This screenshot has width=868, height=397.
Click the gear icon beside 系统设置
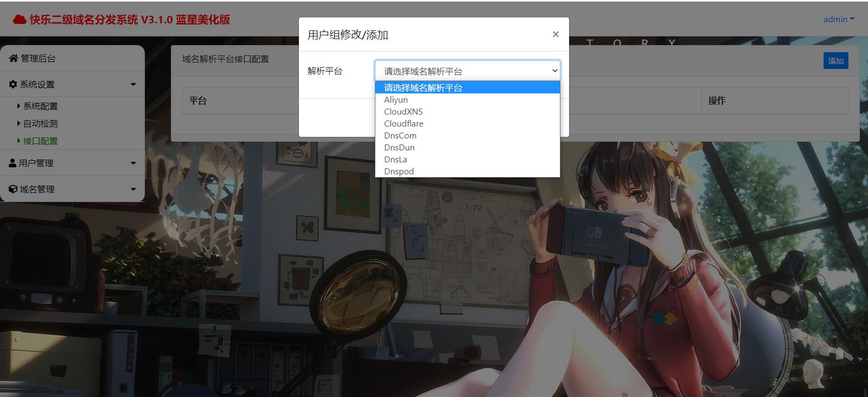pos(13,84)
